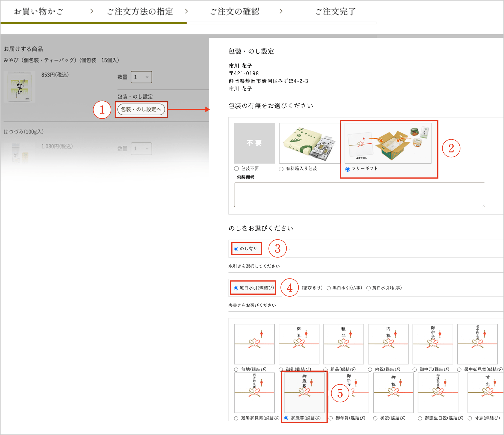
Task: Pick the 御中元 noshi design image
Action: click(433, 344)
